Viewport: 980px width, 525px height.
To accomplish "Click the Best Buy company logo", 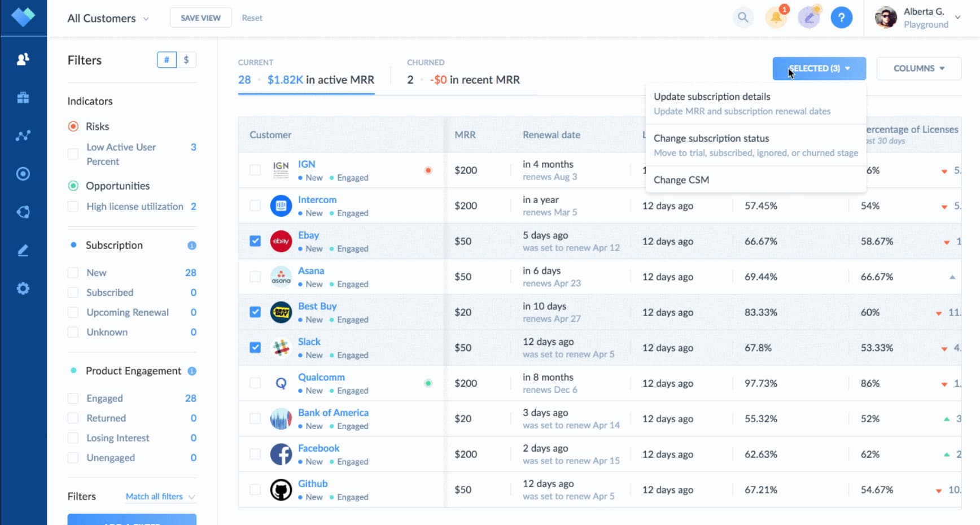I will 281,312.
